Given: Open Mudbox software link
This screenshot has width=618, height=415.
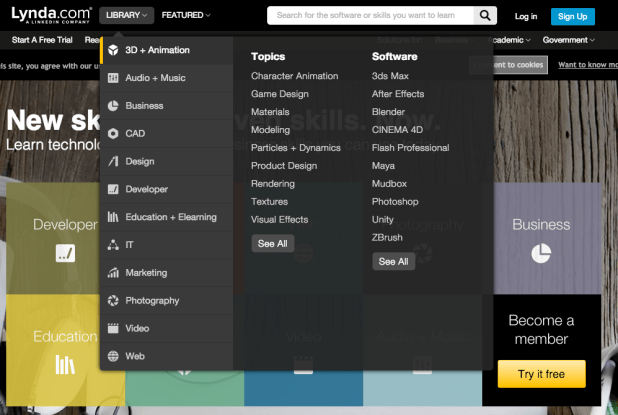Looking at the screenshot, I should (x=389, y=184).
